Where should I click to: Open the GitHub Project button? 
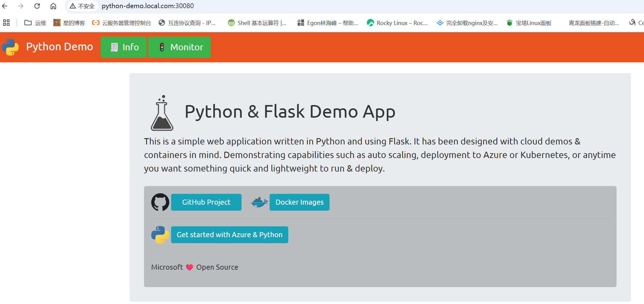coord(206,202)
